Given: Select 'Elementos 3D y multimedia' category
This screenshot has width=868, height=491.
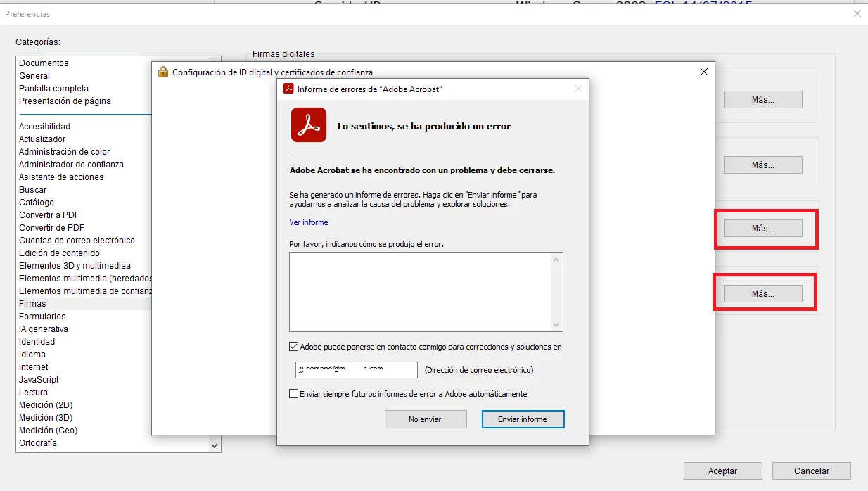Looking at the screenshot, I should 75,266.
